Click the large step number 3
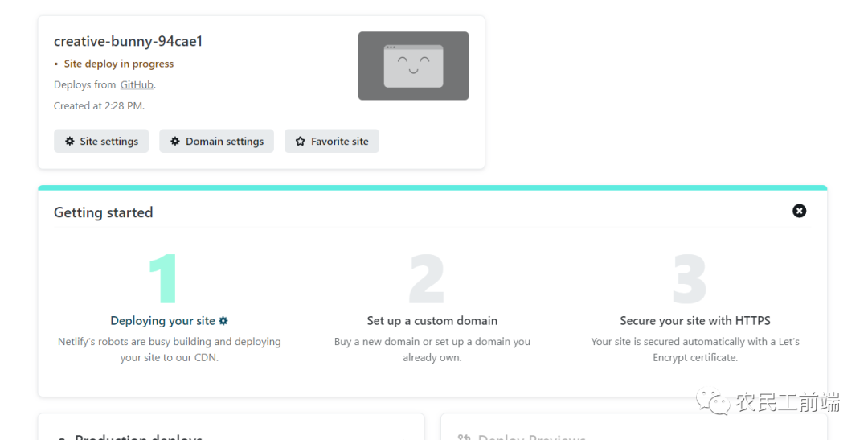The image size is (868, 440). click(690, 278)
